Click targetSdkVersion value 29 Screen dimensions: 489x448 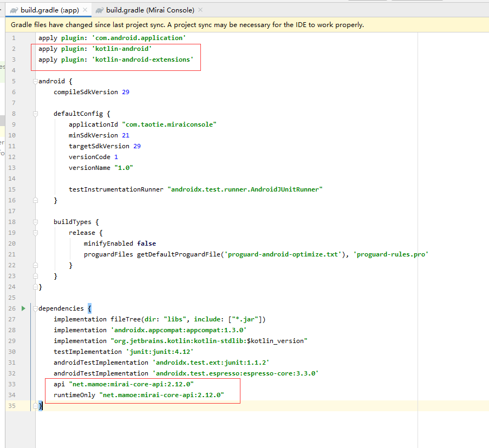click(137, 146)
